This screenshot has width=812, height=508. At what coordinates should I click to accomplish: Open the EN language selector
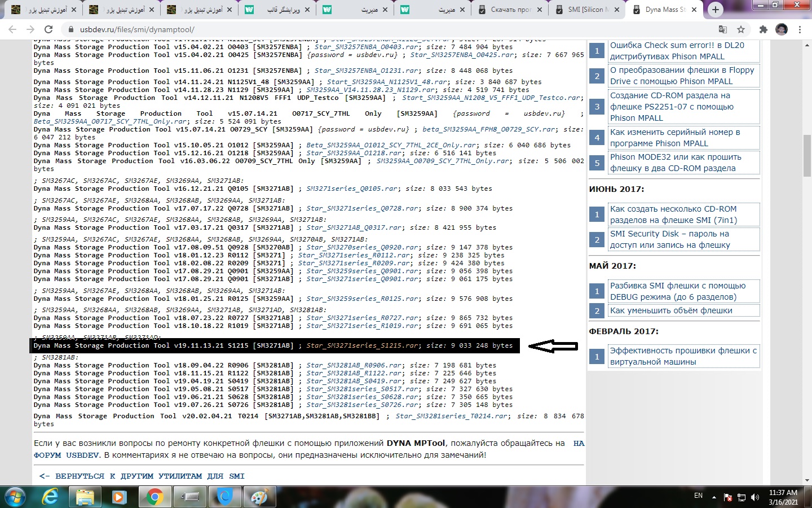tap(698, 496)
